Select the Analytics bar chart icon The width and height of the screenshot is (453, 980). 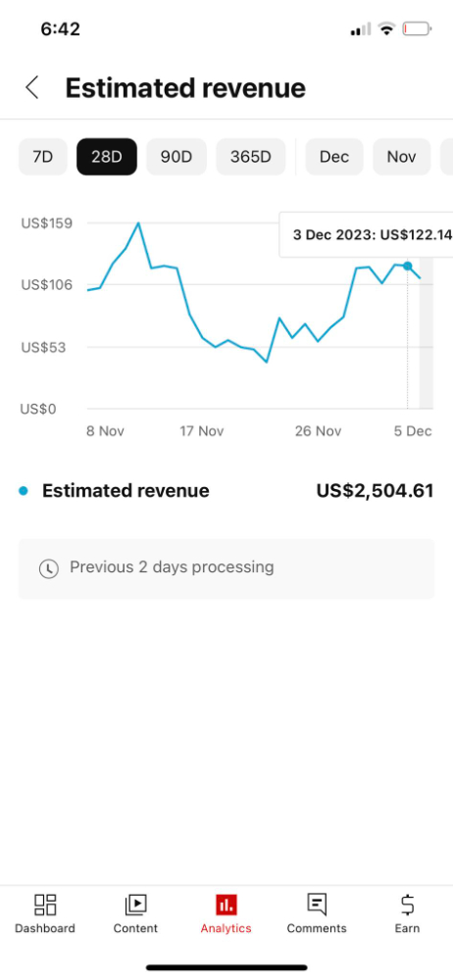point(226,905)
